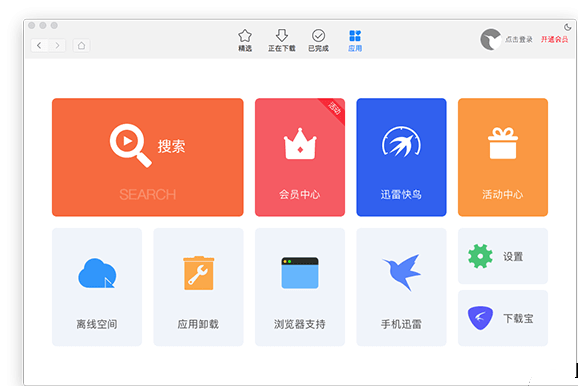Open the 浏览器支持 browser tile
The width and height of the screenshot is (578, 386).
coord(300,287)
